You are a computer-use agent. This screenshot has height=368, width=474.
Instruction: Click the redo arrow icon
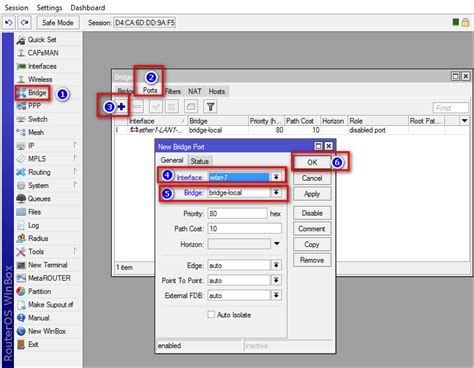[24, 23]
